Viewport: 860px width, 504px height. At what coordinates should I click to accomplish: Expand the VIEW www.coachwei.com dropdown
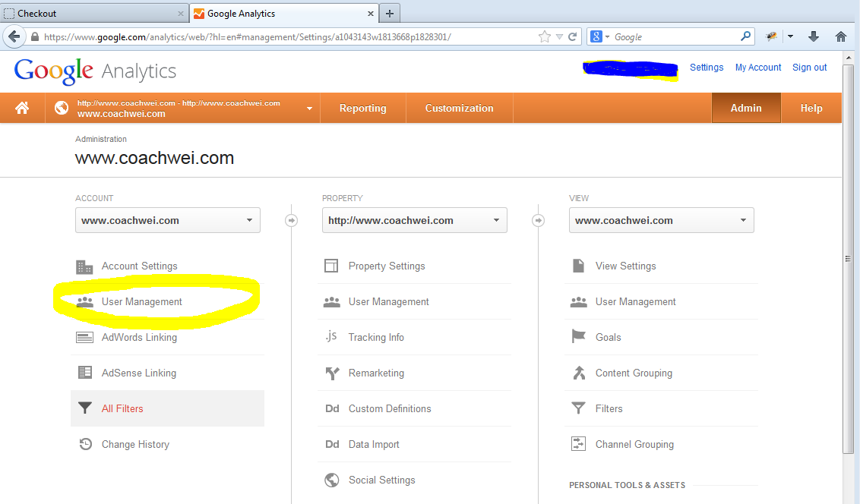pos(661,220)
